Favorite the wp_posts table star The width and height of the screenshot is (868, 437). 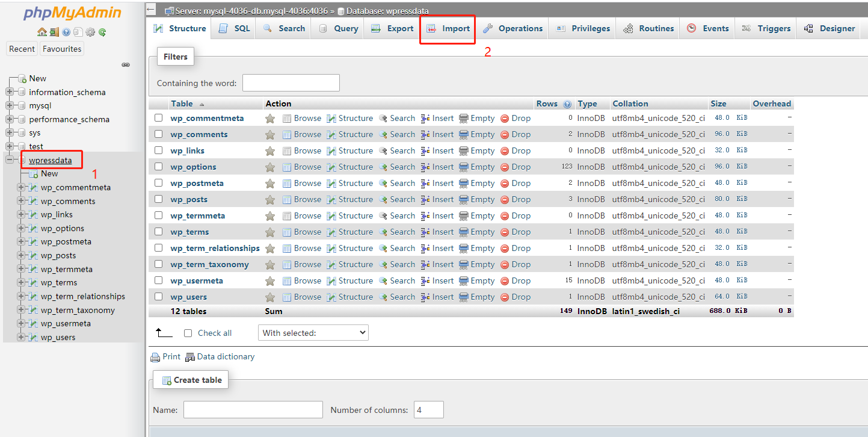pyautogui.click(x=270, y=199)
